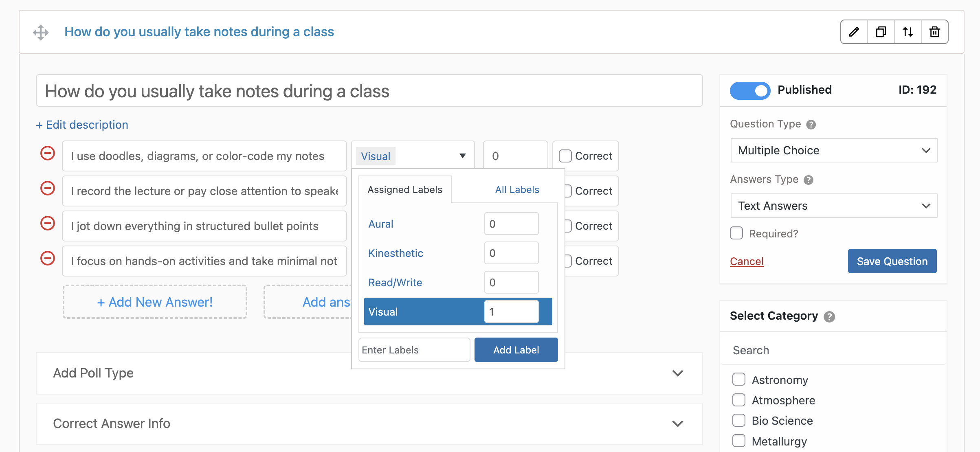The height and width of the screenshot is (452, 980).
Task: Check the Astronomy category
Action: [739, 379]
